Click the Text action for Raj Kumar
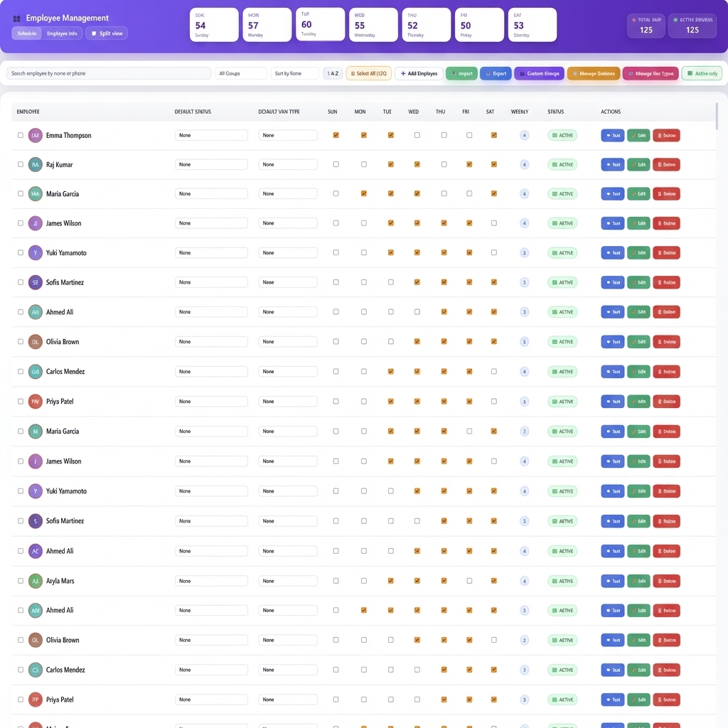 (612, 164)
